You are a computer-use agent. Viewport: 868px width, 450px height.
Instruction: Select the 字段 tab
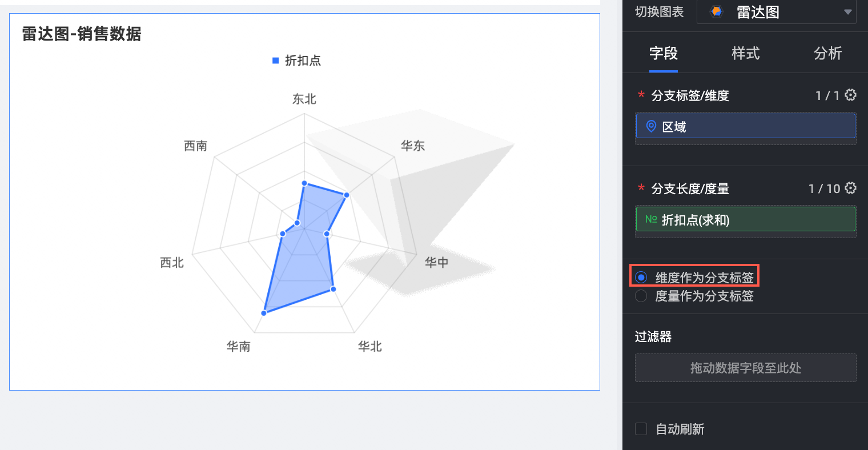[x=663, y=54]
